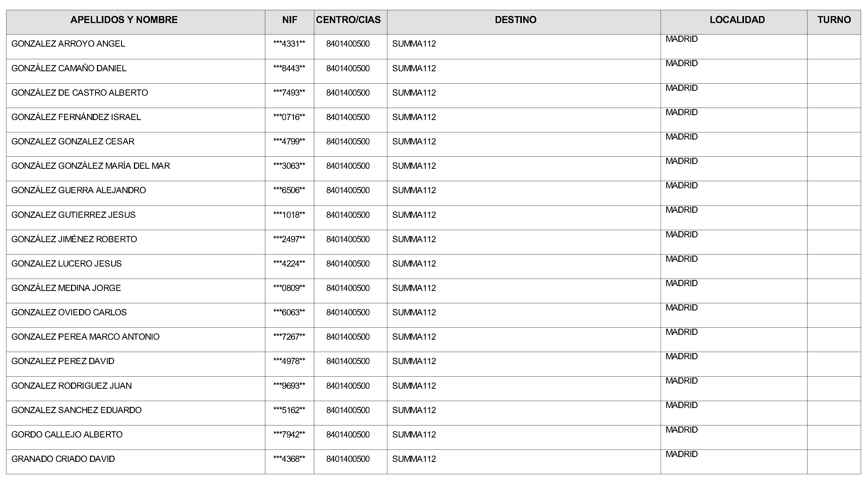868x479 pixels.
Task: Click MADRID in the GONZALEZ LUCERO JESUS row
Action: point(681,259)
